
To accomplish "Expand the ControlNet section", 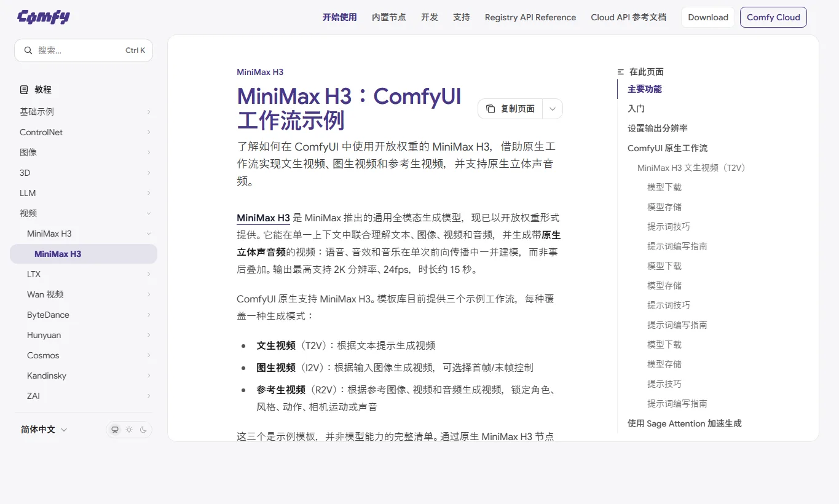I will 84,132.
